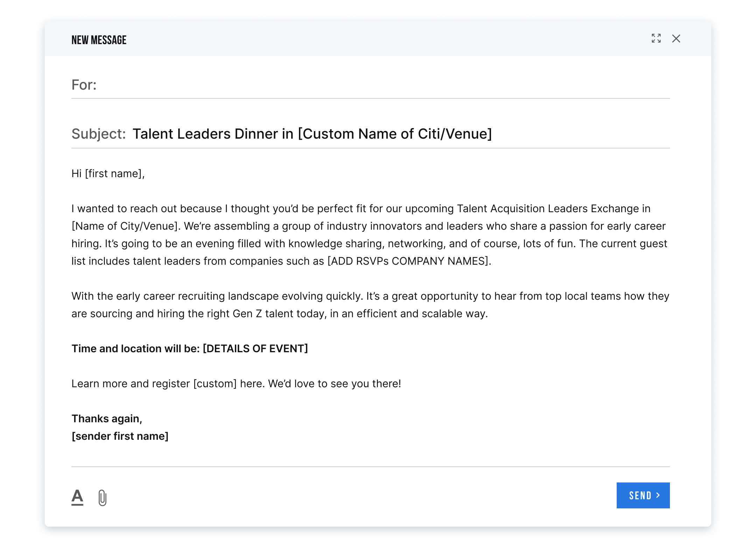The image size is (756, 549).
Task: Click the "For:" field label
Action: [84, 85]
